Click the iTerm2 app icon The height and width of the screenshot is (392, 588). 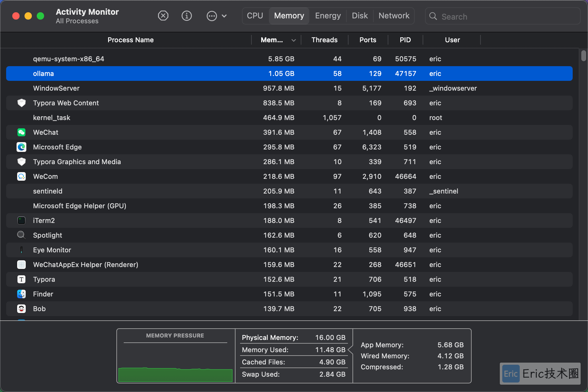[21, 221]
